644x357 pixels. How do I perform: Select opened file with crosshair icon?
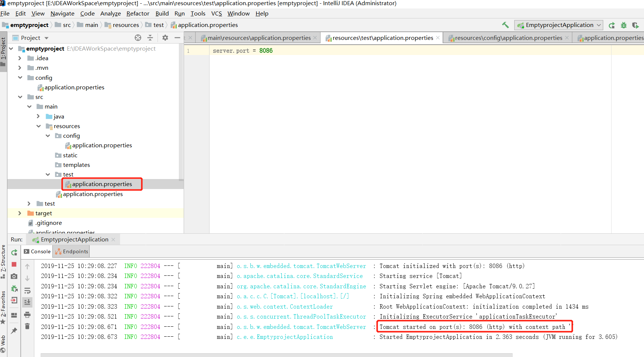(x=138, y=38)
